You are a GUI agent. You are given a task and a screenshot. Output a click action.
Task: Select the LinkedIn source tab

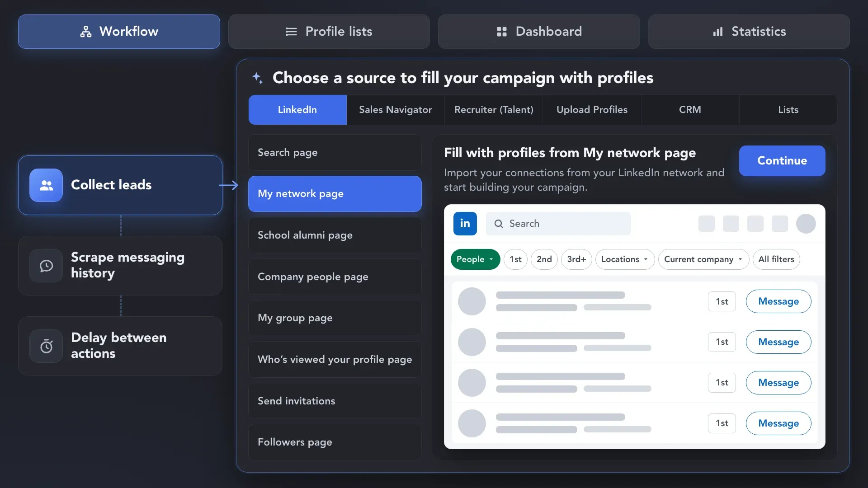(x=297, y=110)
